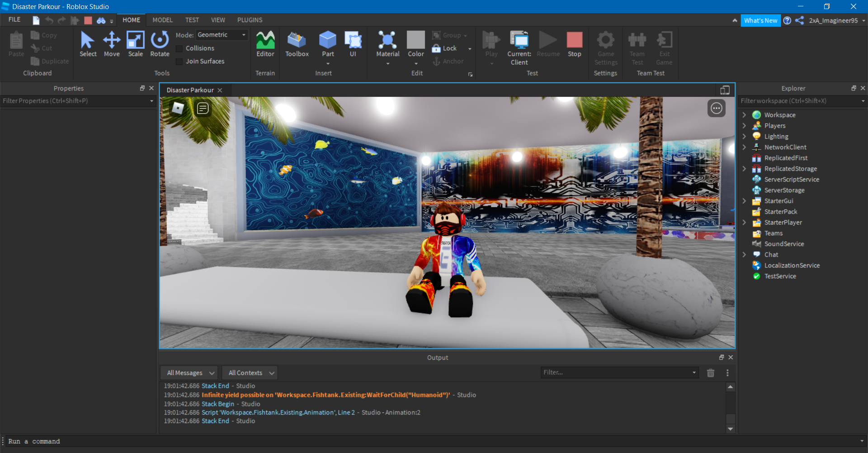
Task: Open the chat icon in viewport
Action: [x=203, y=108]
